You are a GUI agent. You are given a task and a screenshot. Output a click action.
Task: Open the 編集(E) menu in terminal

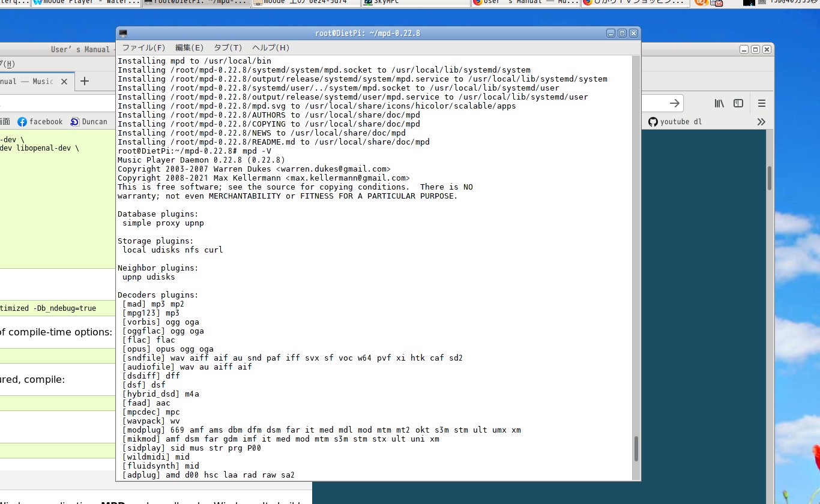point(189,48)
